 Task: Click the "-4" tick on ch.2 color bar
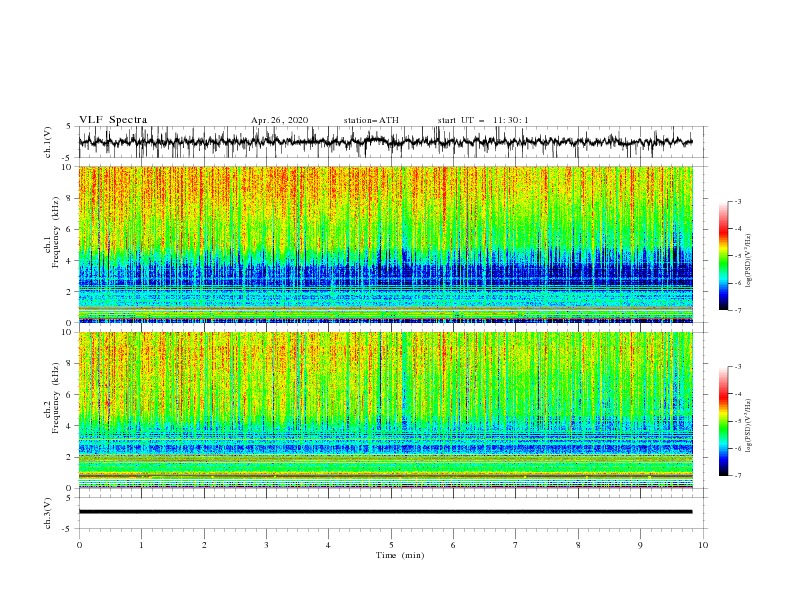[x=738, y=394]
